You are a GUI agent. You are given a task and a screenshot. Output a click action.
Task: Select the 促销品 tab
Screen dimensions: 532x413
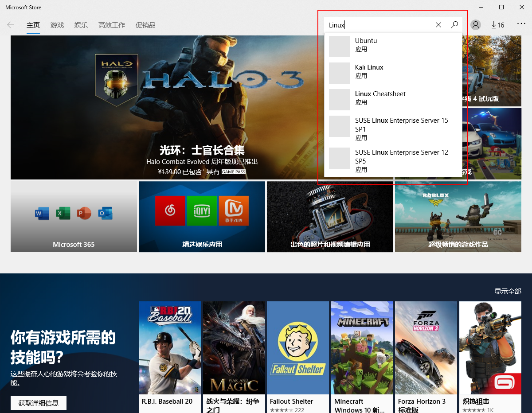[x=145, y=25]
